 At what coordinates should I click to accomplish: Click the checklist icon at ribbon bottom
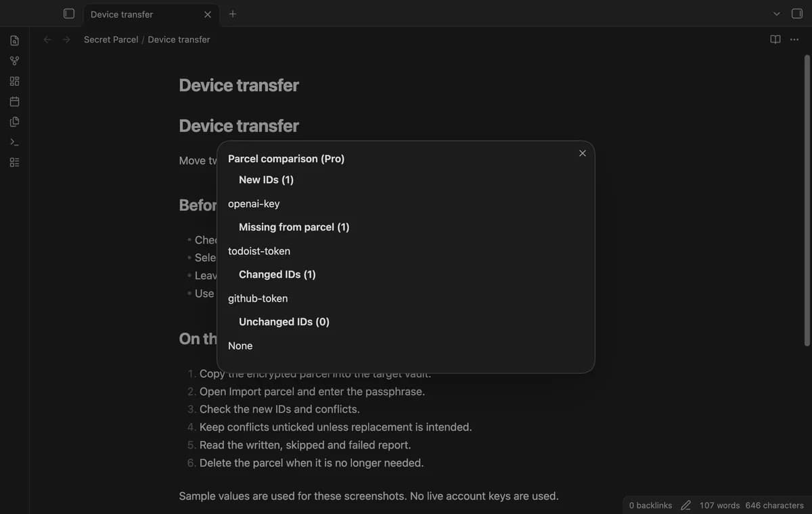coord(14,162)
